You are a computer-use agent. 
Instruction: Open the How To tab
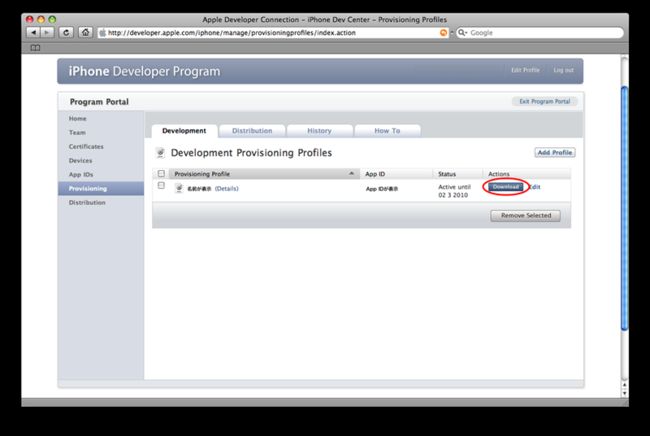tap(387, 131)
